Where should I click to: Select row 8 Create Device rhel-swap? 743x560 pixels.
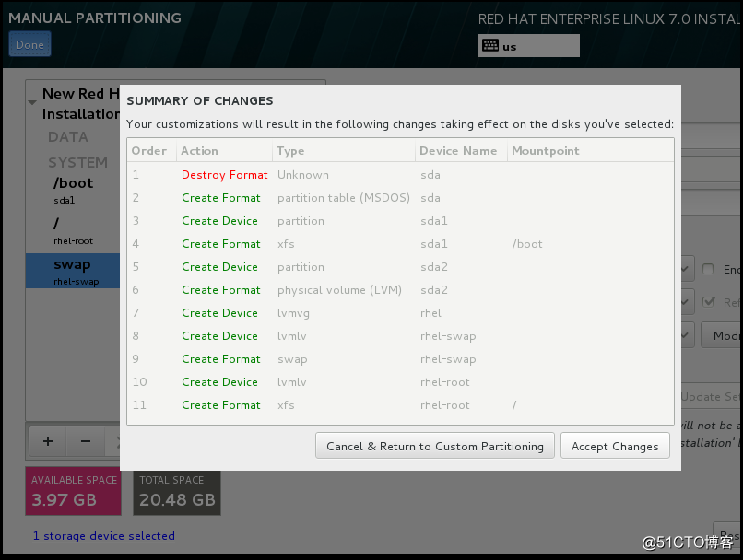click(x=400, y=336)
